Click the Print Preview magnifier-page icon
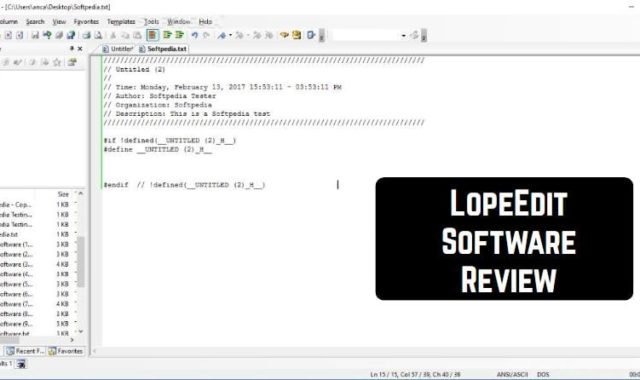This screenshot has width=640, height=380. tap(98, 36)
